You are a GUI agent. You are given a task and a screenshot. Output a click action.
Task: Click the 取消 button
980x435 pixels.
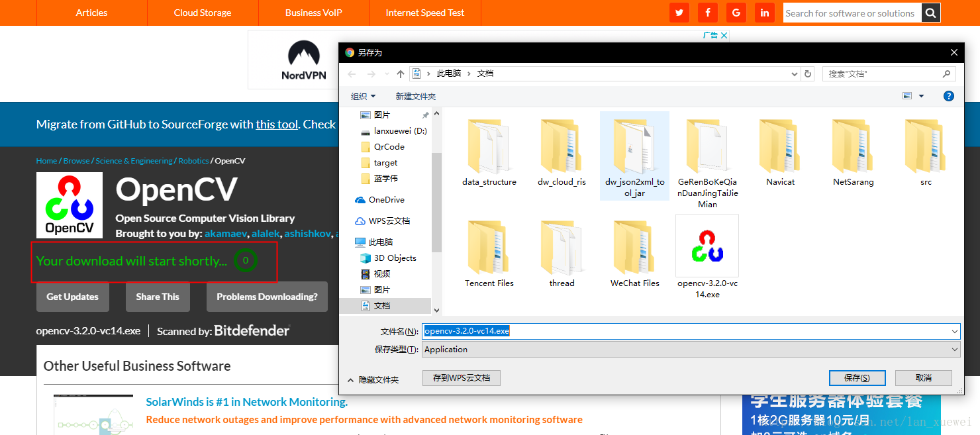[924, 378]
